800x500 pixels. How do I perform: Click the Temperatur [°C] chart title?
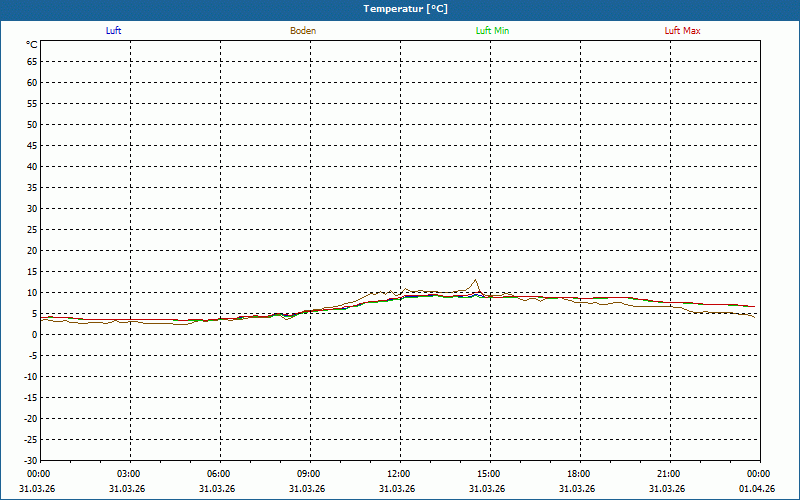406,9
